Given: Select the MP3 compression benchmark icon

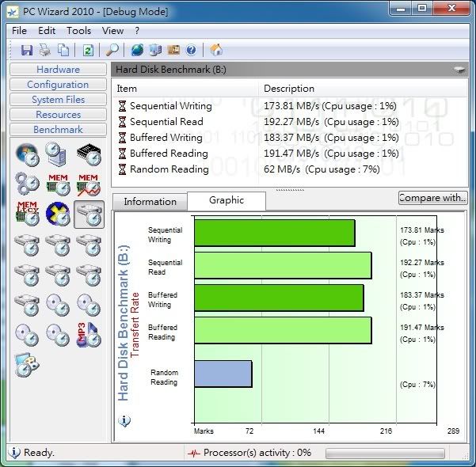Looking at the screenshot, I should tap(89, 335).
